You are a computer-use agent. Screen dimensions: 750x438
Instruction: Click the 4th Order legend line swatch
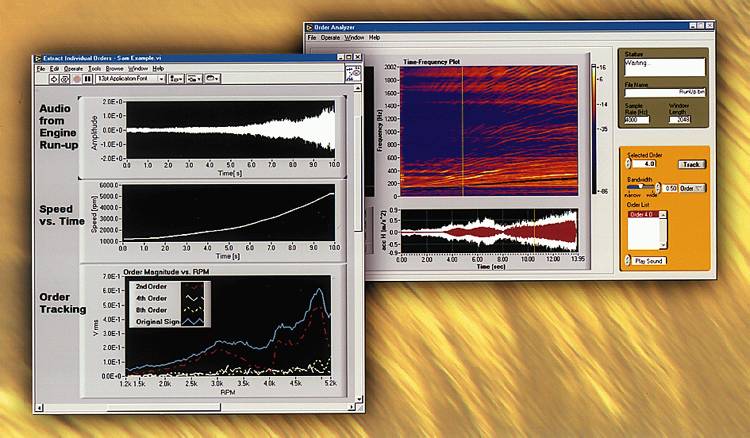192,298
